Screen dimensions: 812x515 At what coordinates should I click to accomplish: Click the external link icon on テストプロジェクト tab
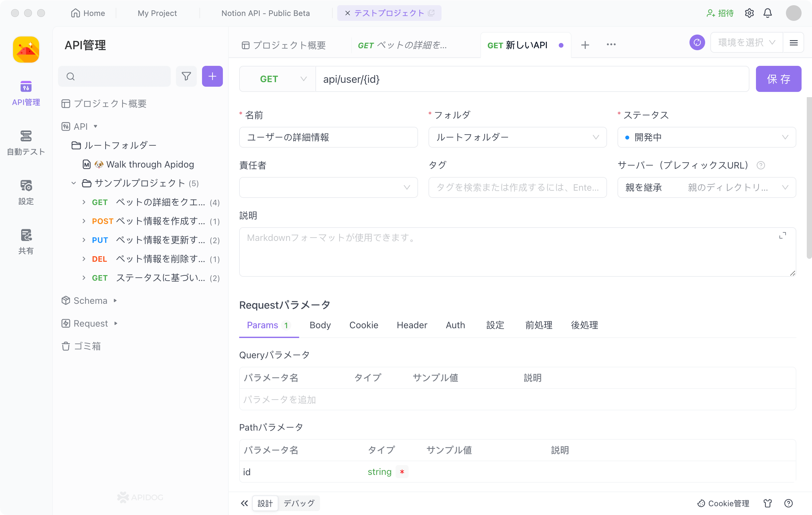coord(431,13)
